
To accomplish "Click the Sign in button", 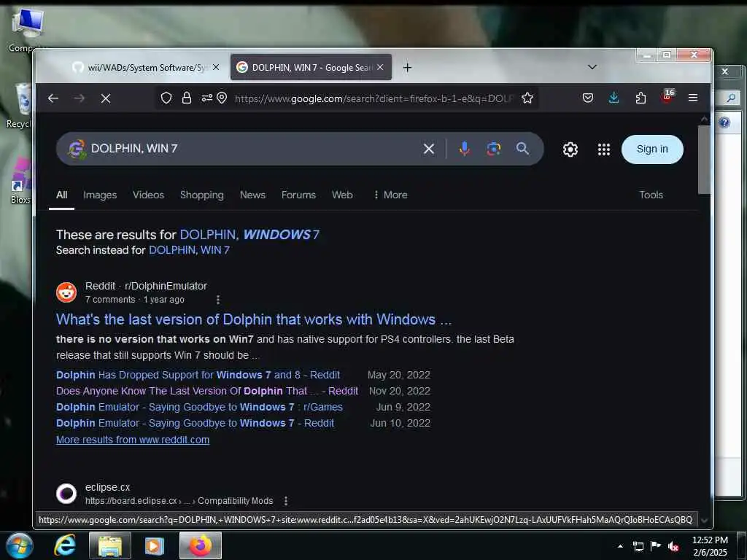I will pyautogui.click(x=652, y=149).
